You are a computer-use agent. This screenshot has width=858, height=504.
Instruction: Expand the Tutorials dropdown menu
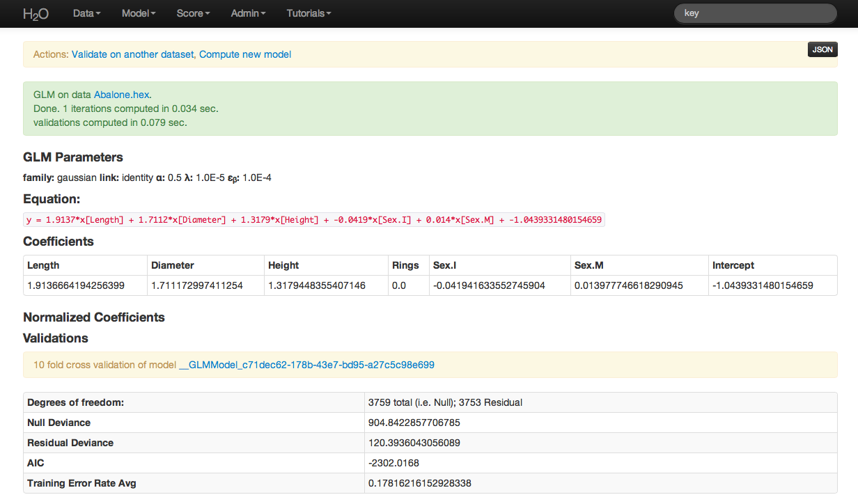tap(308, 13)
